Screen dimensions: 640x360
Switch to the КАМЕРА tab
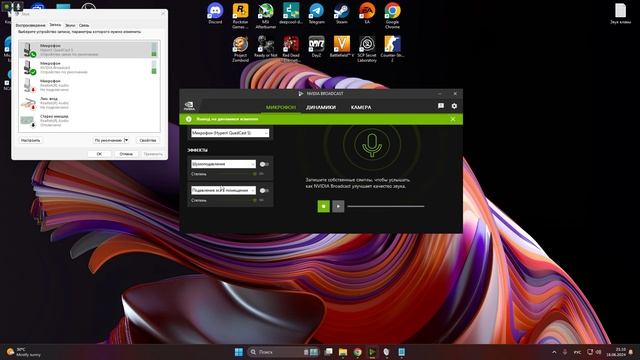[361, 107]
